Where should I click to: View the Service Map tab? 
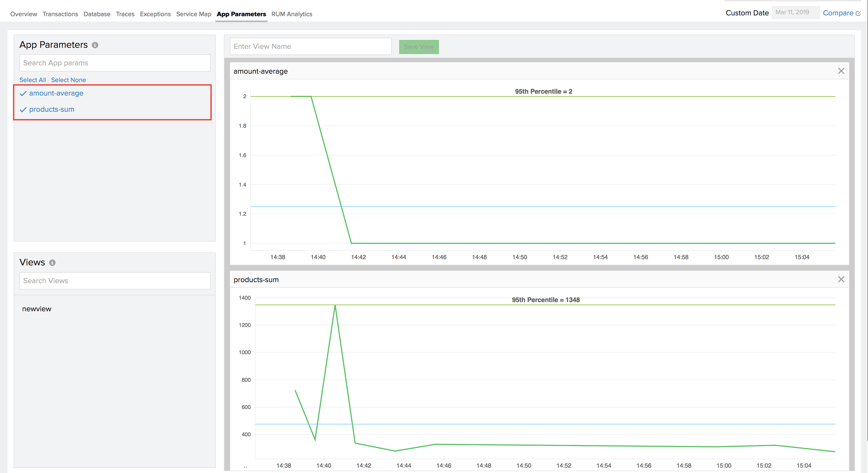pos(193,14)
